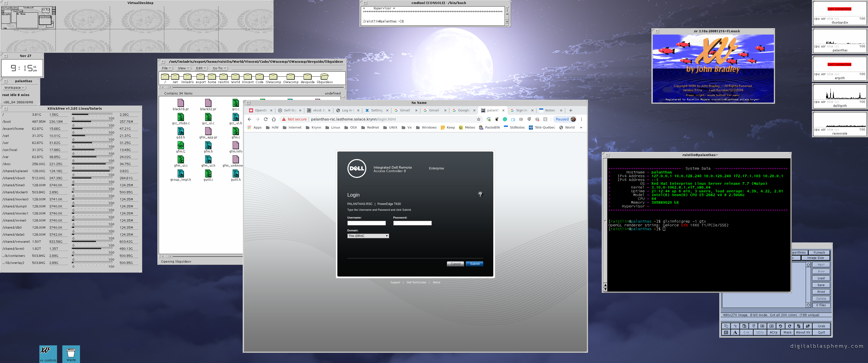Open the Domain 'This iDRAC' dropdown

pos(368,236)
